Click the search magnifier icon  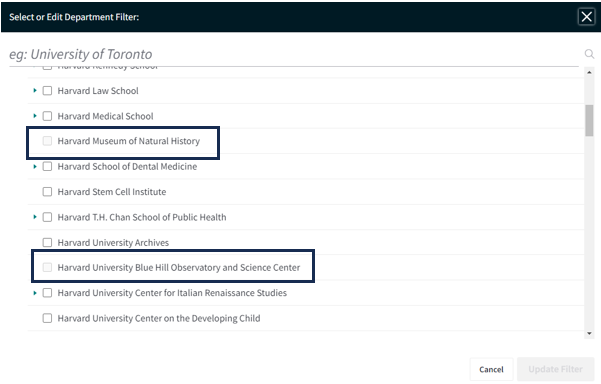click(589, 54)
